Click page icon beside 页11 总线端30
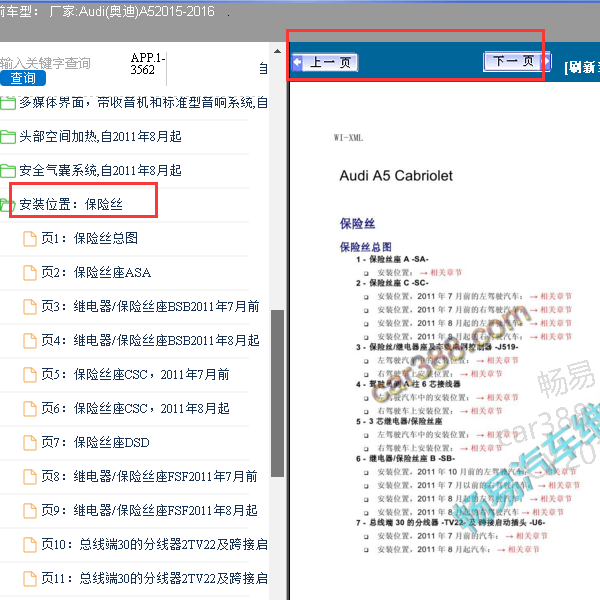Image resolution: width=600 pixels, height=600 pixels. [30, 579]
